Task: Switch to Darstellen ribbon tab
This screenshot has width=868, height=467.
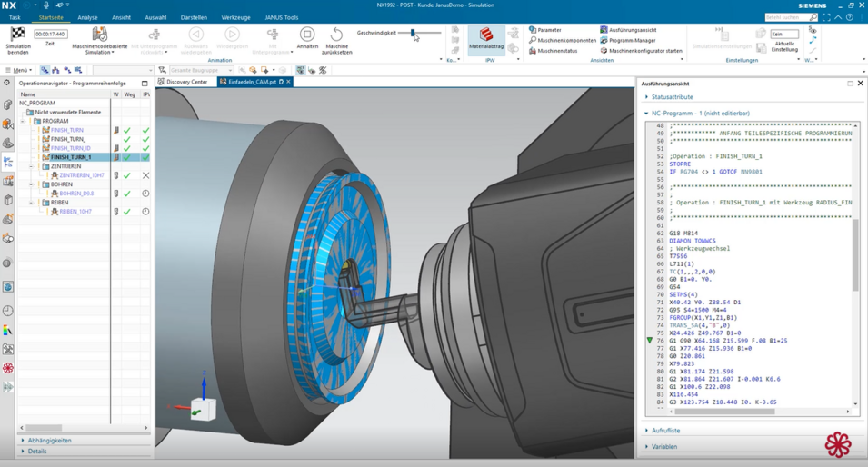Action: coord(194,17)
